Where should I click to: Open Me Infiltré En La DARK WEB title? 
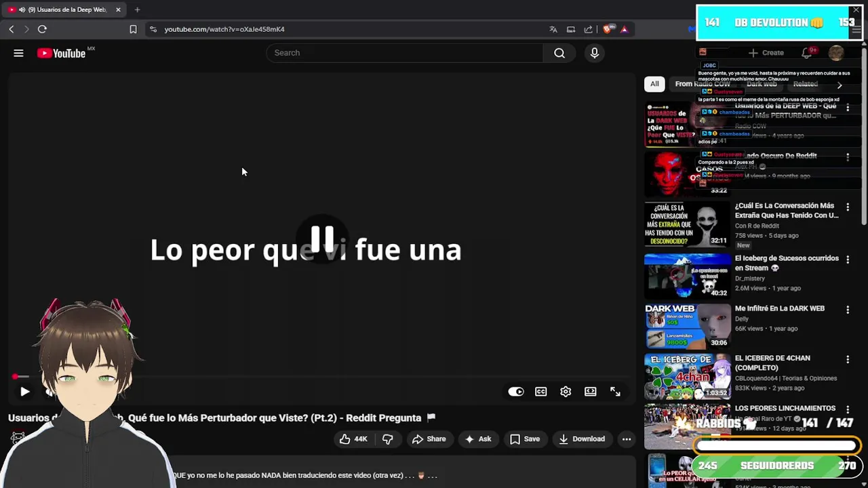pyautogui.click(x=780, y=308)
